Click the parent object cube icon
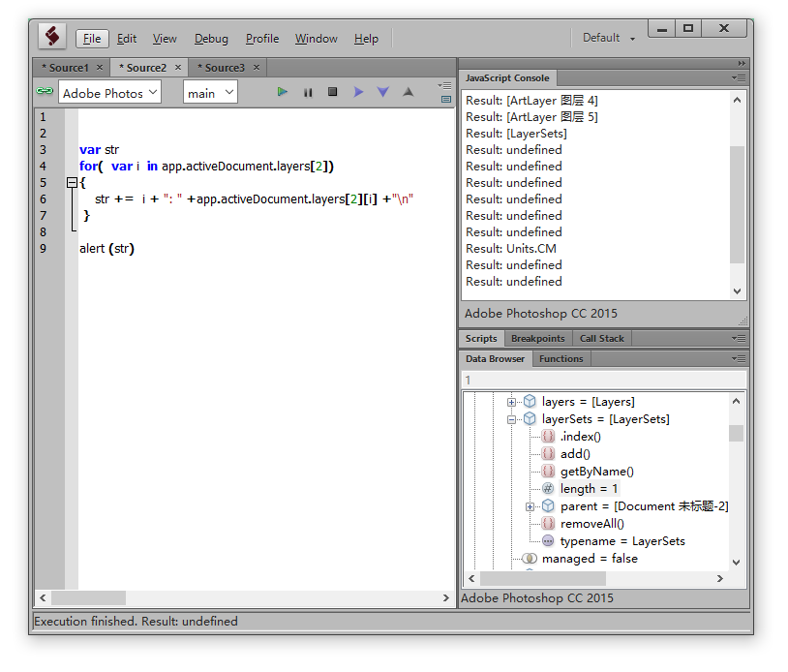This screenshot has width=788, height=672. [x=548, y=505]
